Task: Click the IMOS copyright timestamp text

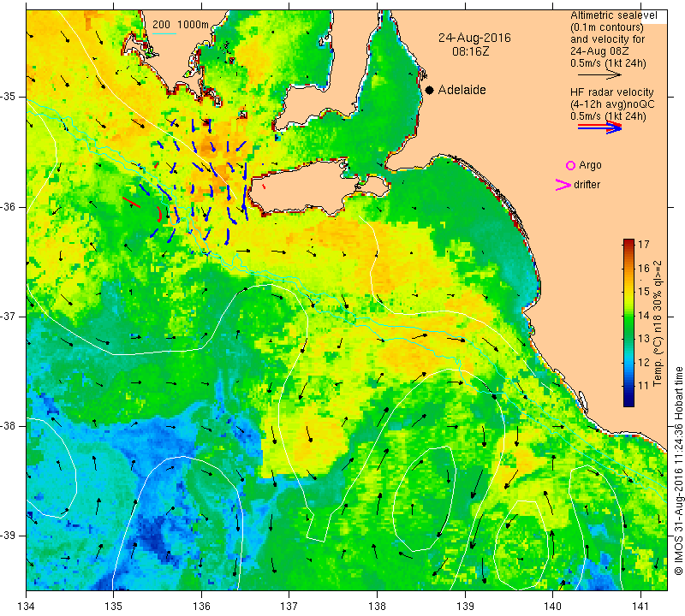Action: click(x=678, y=471)
